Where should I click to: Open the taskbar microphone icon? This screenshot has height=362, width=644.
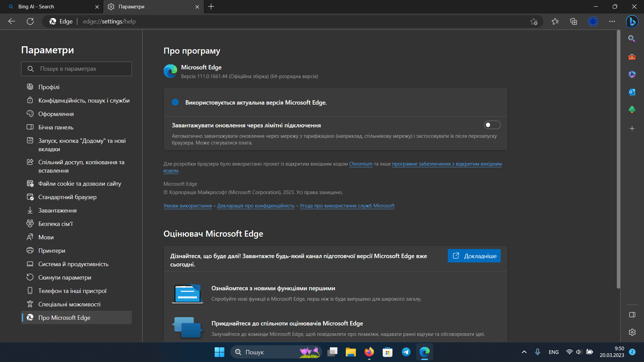pos(537,352)
